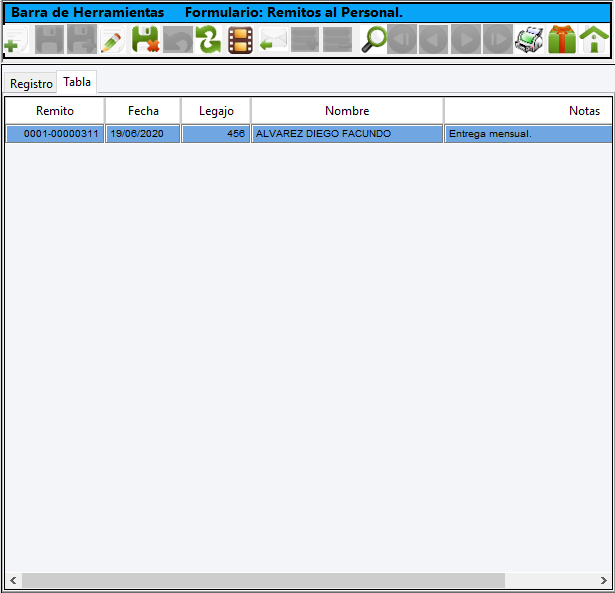This screenshot has height=593, width=615.
Task: Click the printer icon
Action: (529, 40)
